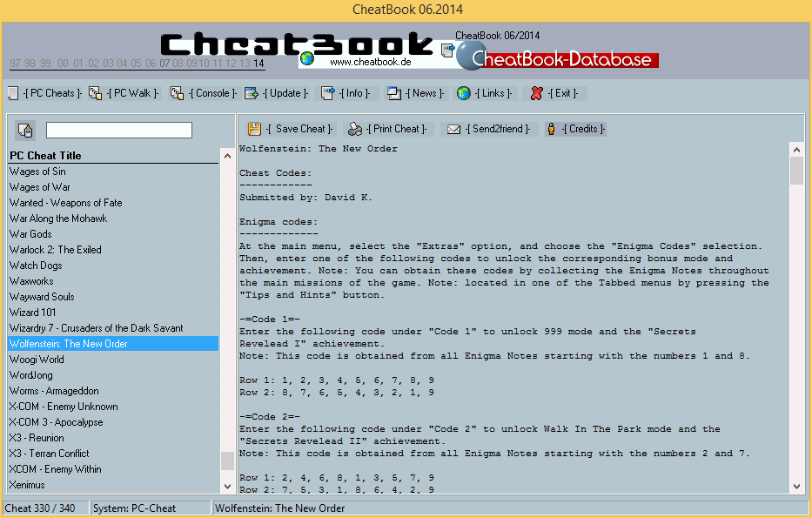Select Waxworks in the list
812x518 pixels.
pos(113,280)
